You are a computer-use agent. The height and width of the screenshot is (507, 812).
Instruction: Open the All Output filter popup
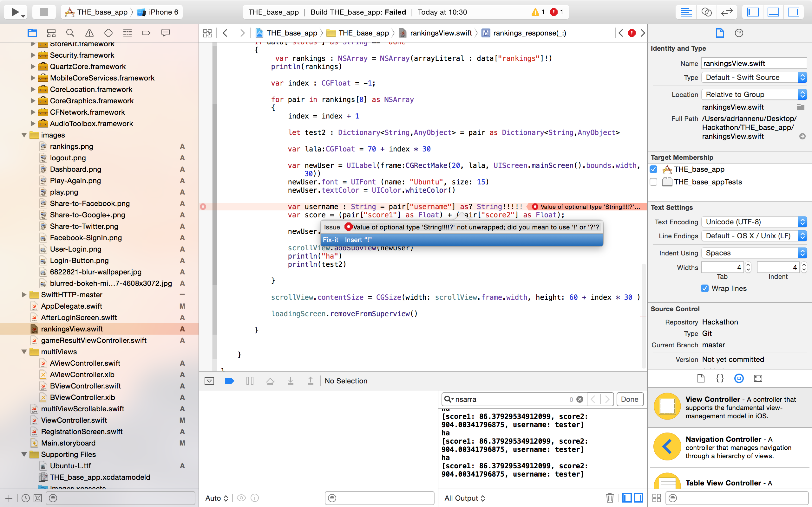tap(464, 498)
